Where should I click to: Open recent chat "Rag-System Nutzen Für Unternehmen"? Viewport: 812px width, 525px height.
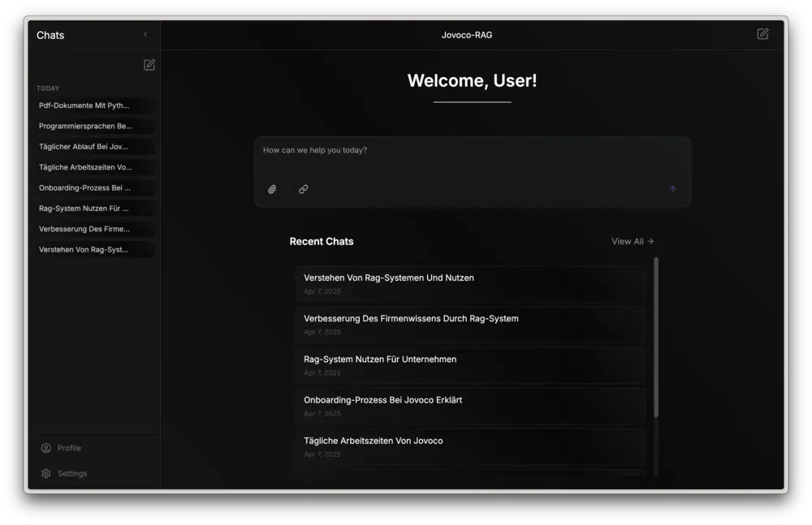coord(470,365)
